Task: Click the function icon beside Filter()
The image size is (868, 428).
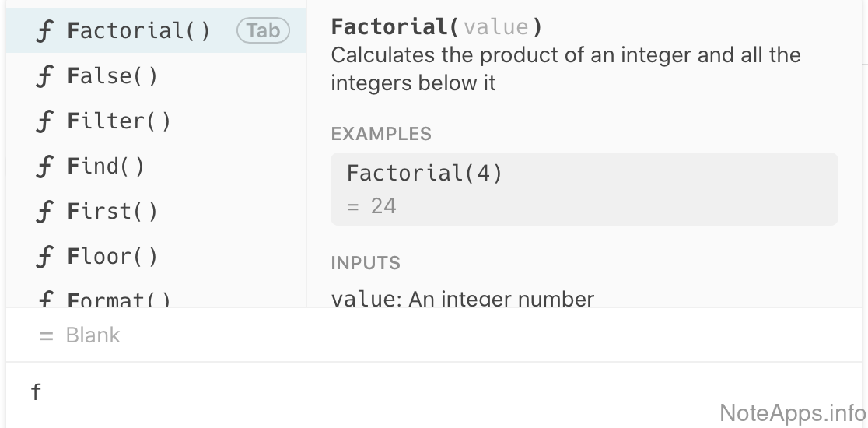Action: 45,122
